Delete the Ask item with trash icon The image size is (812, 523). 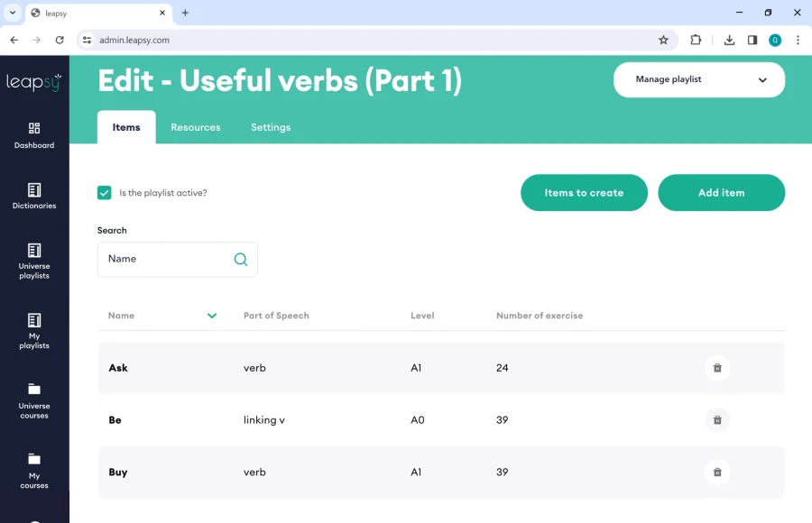(717, 368)
